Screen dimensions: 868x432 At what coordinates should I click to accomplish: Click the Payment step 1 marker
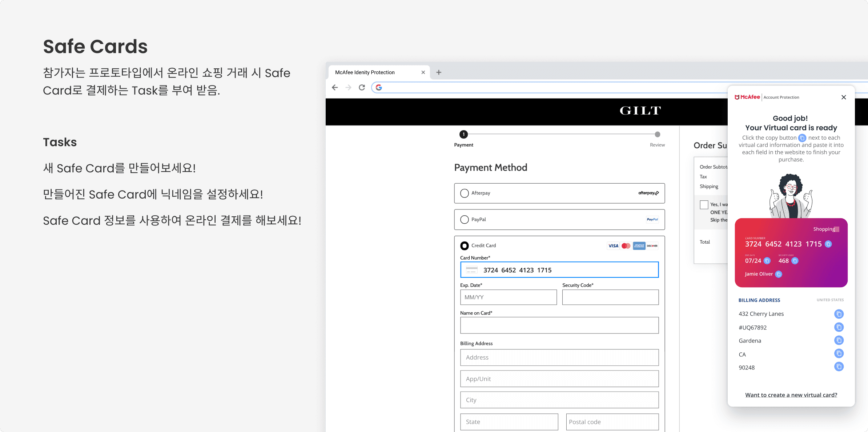pyautogui.click(x=463, y=134)
